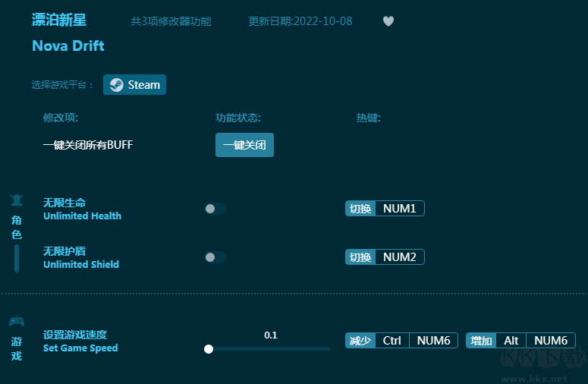Toggle Unlimited Shield switch
588x384 pixels.
215,257
